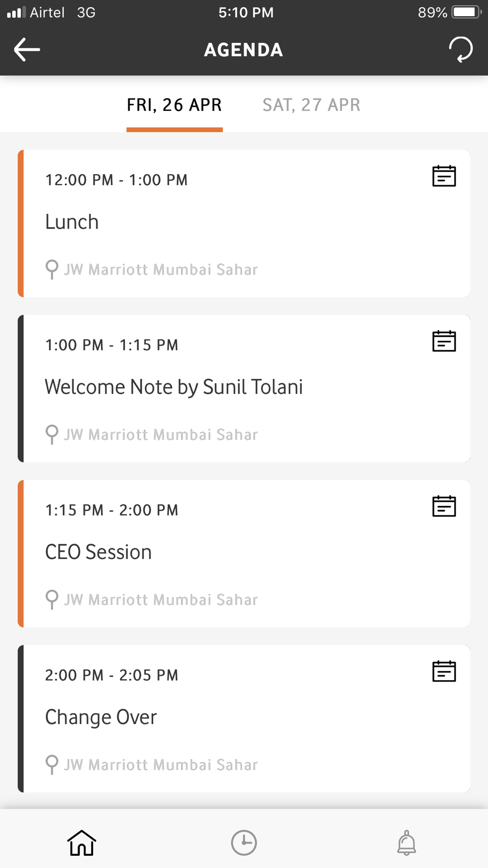This screenshot has height=868, width=488.
Task: Add Lunch session to calendar
Action: [444, 176]
